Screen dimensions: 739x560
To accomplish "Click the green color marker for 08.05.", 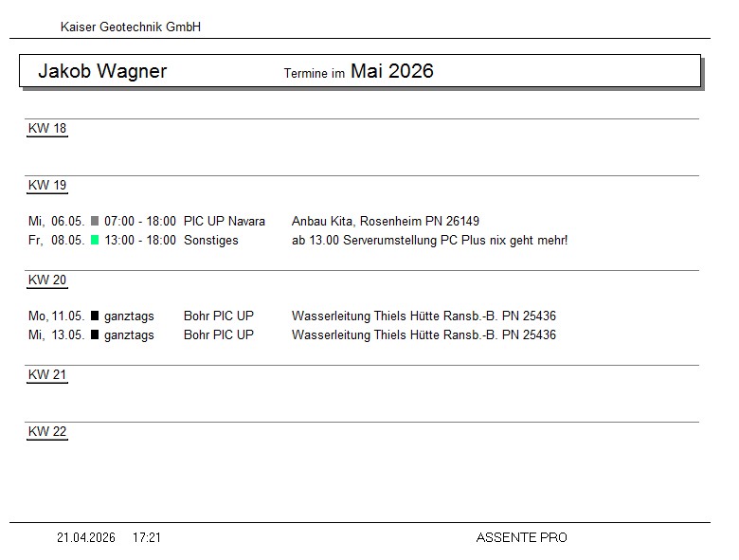I will (95, 241).
